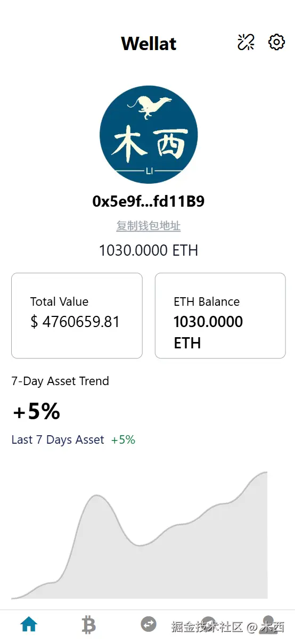Viewport: 295px width, 644px height.
Task: Open the ETH Balance card
Action: pos(220,315)
